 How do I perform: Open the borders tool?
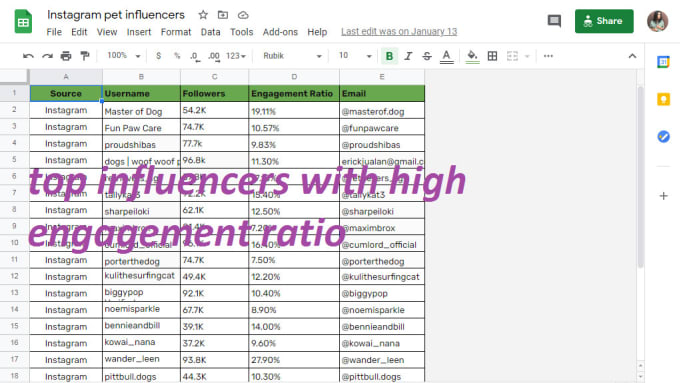tap(492, 56)
